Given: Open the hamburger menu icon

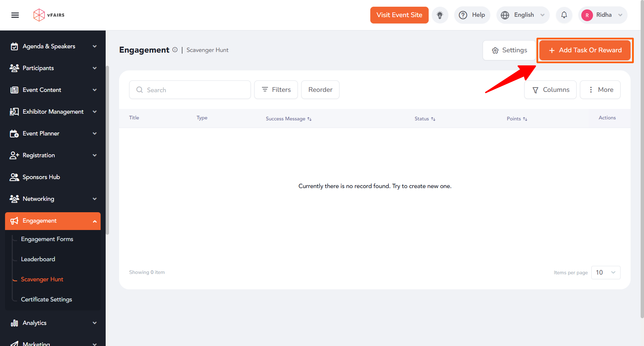Looking at the screenshot, I should pyautogui.click(x=15, y=15).
